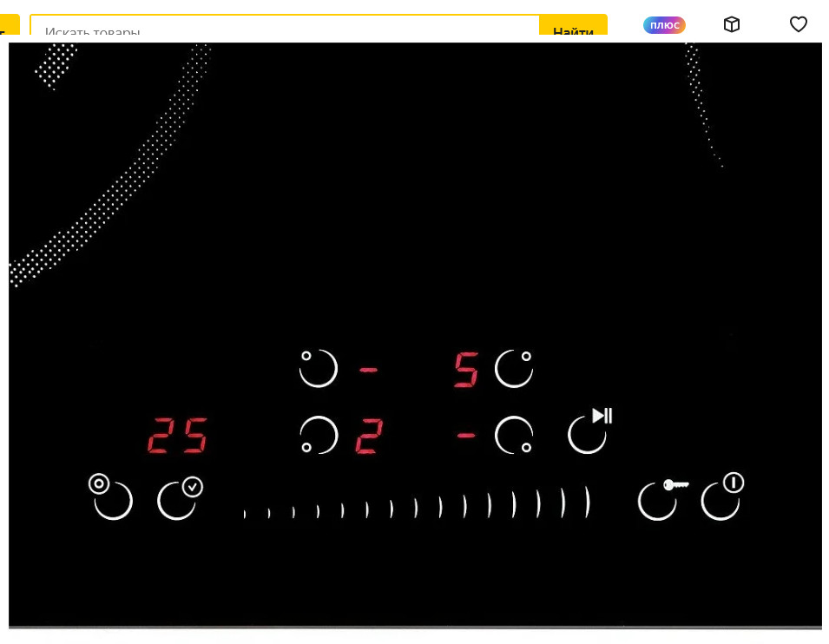Click the red 5 heat level digit
The image size is (829, 644).
(x=466, y=370)
